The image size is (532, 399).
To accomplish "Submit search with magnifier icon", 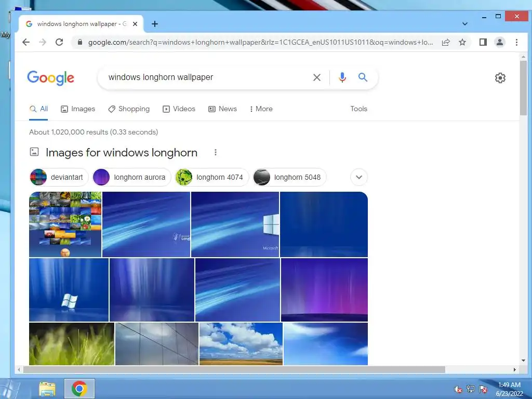I will point(363,77).
